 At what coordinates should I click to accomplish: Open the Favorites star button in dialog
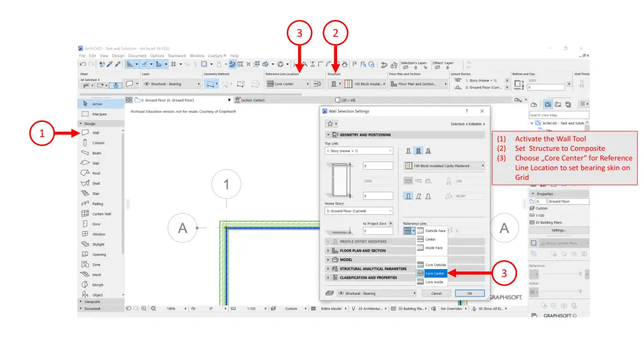coord(331,124)
